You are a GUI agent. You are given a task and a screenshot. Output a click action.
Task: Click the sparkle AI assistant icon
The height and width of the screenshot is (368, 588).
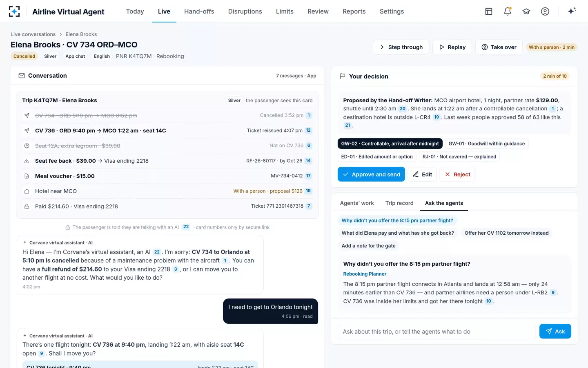coord(572,11)
